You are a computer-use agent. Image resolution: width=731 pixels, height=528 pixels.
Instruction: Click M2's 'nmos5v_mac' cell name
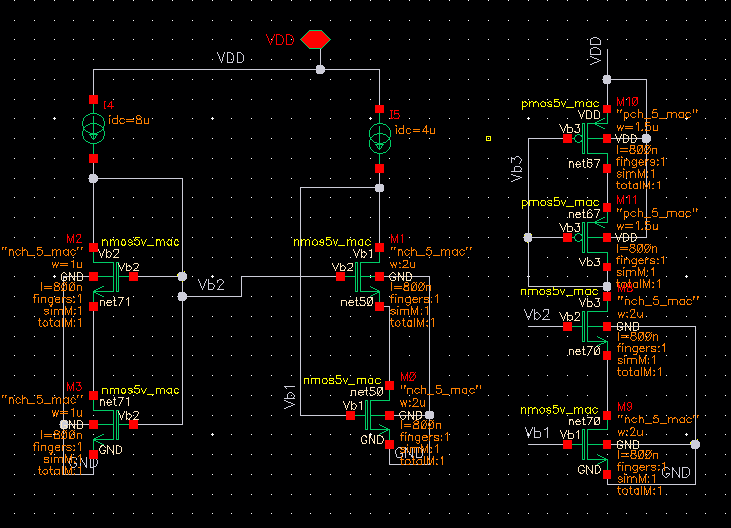coord(140,242)
